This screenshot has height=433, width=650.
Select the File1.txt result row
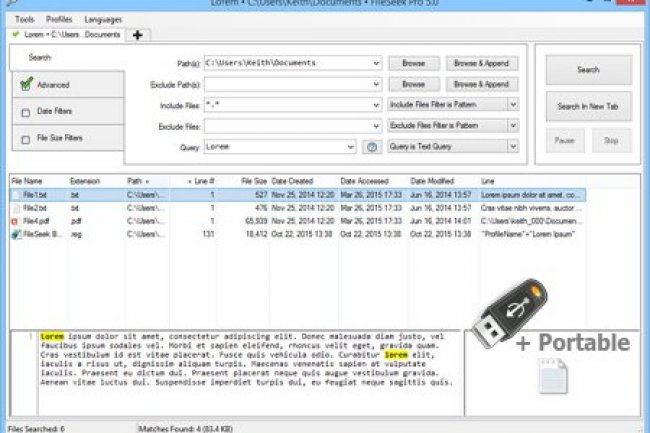point(298,195)
